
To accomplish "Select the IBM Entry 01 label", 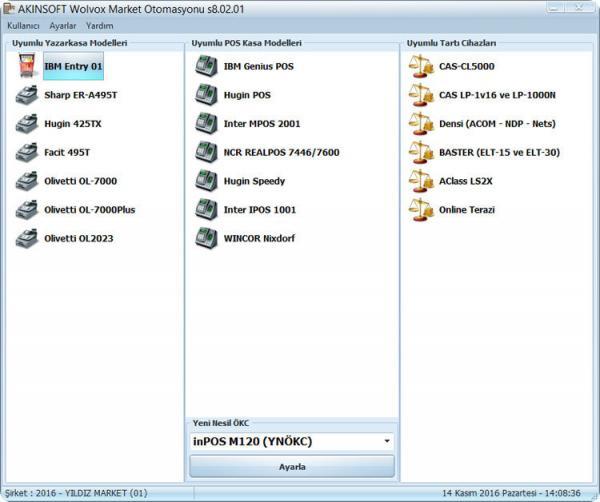I will 73,66.
